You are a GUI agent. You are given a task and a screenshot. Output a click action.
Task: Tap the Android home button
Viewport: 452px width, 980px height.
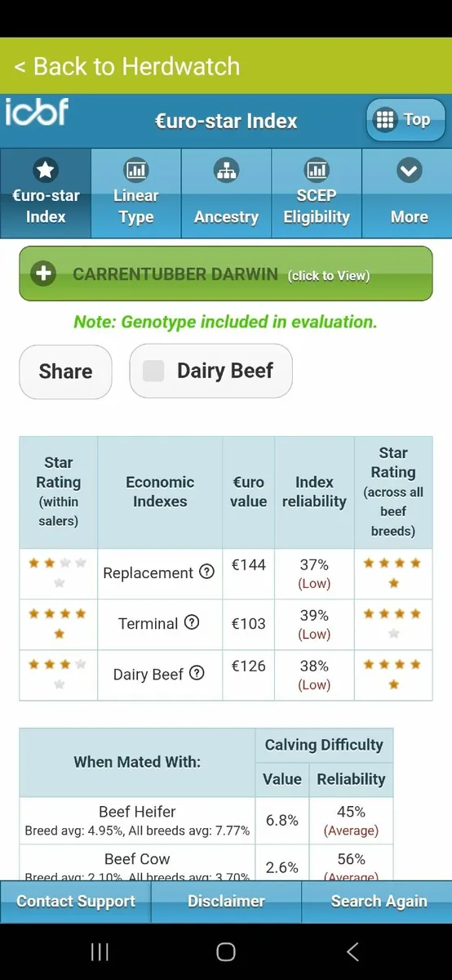point(226,951)
